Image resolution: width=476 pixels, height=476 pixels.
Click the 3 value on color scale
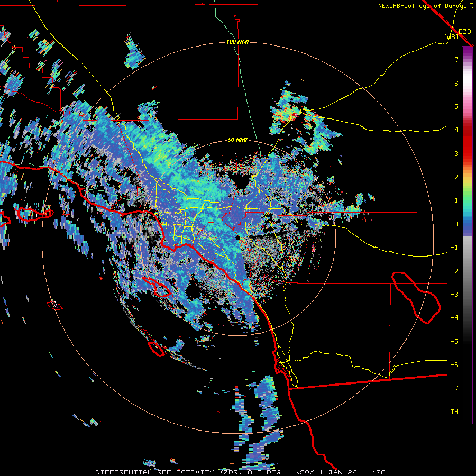[x=456, y=153]
